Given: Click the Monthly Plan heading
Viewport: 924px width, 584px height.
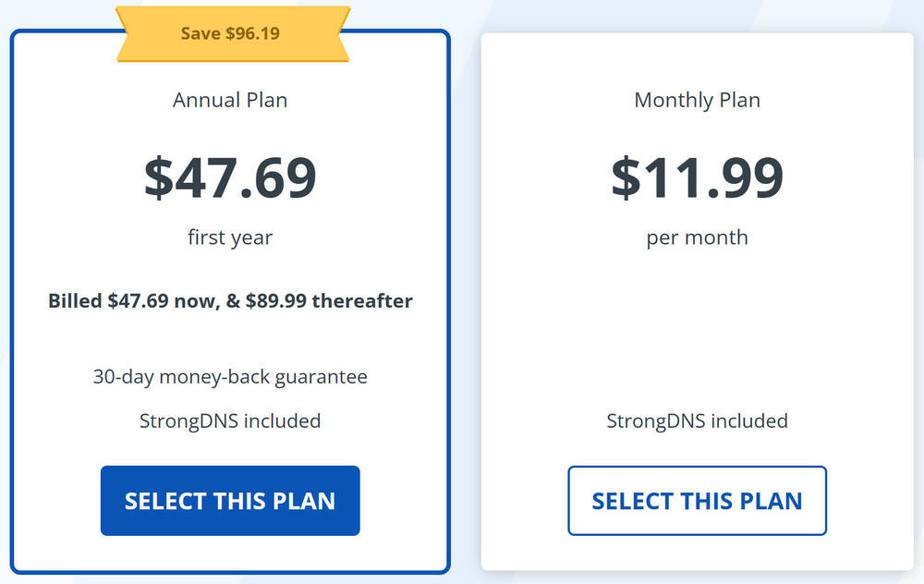Looking at the screenshot, I should (x=697, y=100).
